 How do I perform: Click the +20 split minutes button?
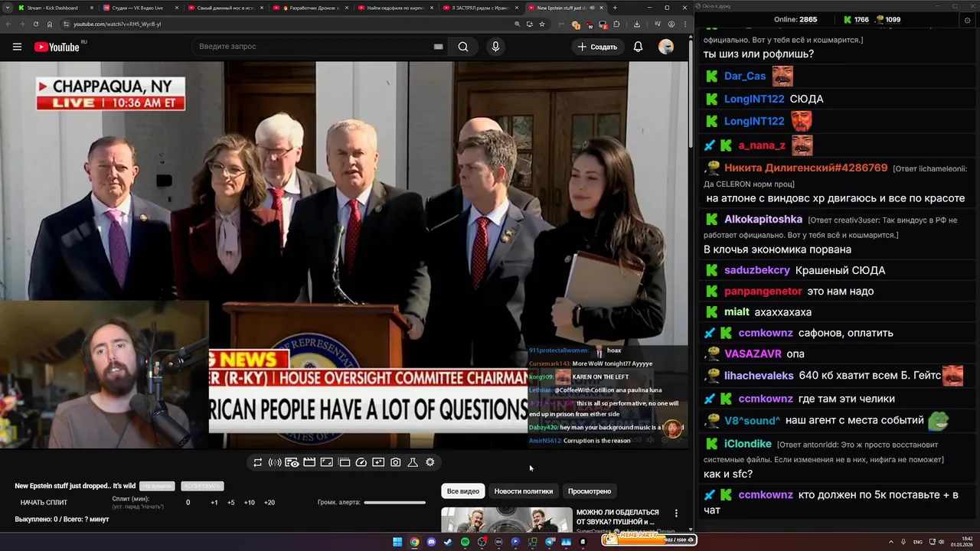tap(269, 503)
